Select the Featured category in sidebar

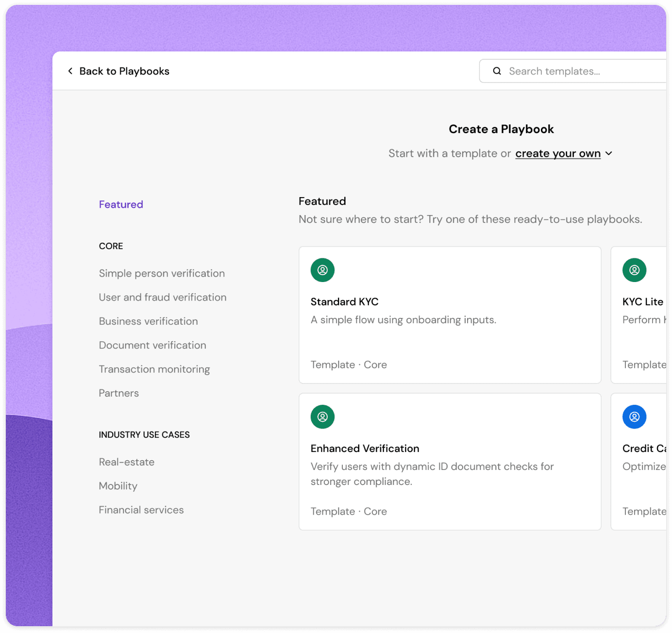(121, 204)
